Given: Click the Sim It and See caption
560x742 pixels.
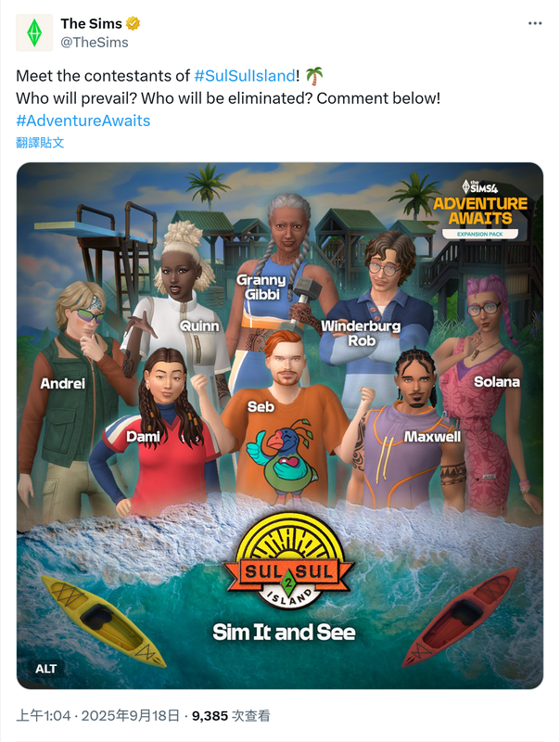Looking at the screenshot, I should (x=284, y=633).
